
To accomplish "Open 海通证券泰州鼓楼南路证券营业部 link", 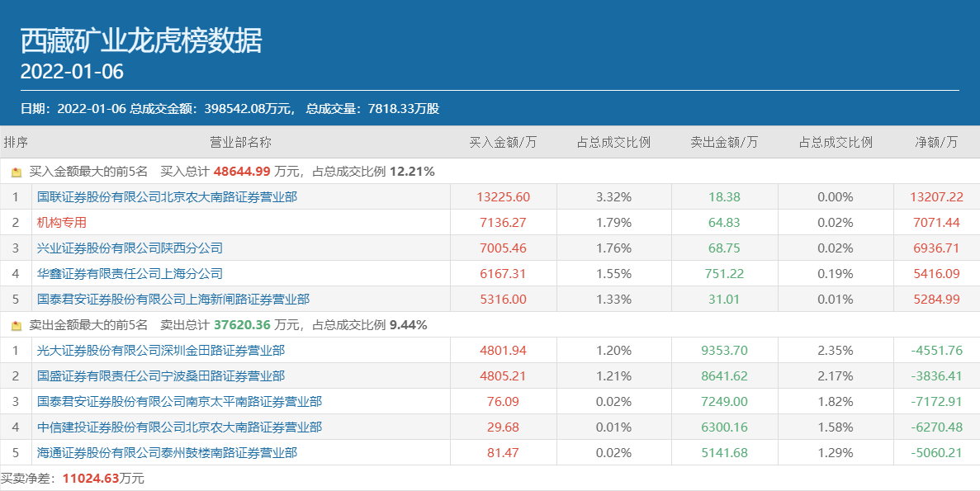I will click(x=167, y=453).
